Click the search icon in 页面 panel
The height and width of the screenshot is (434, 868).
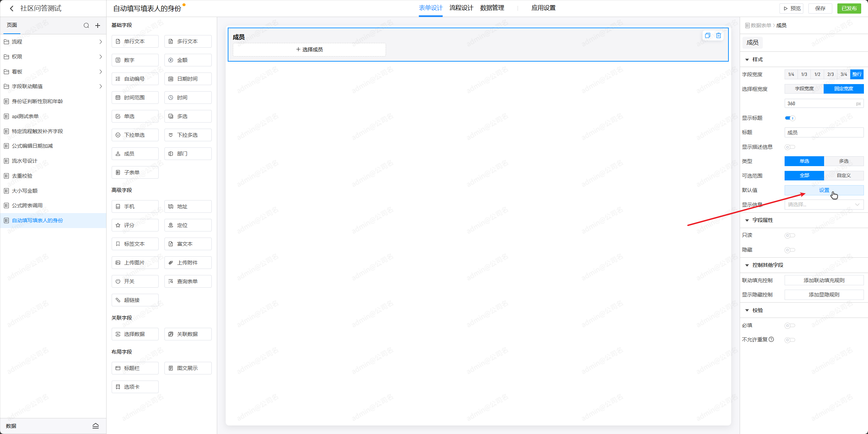(x=86, y=26)
